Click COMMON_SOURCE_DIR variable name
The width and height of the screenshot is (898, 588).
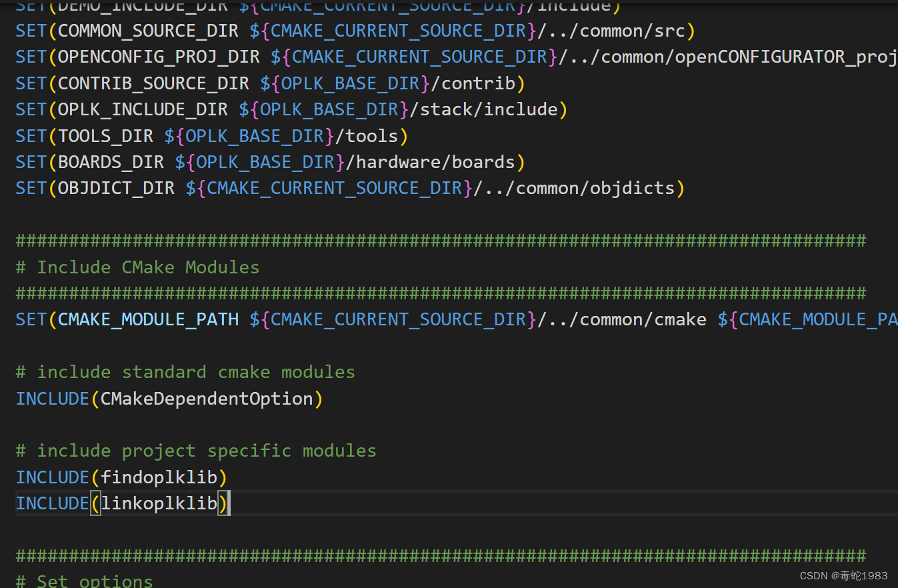coord(148,31)
